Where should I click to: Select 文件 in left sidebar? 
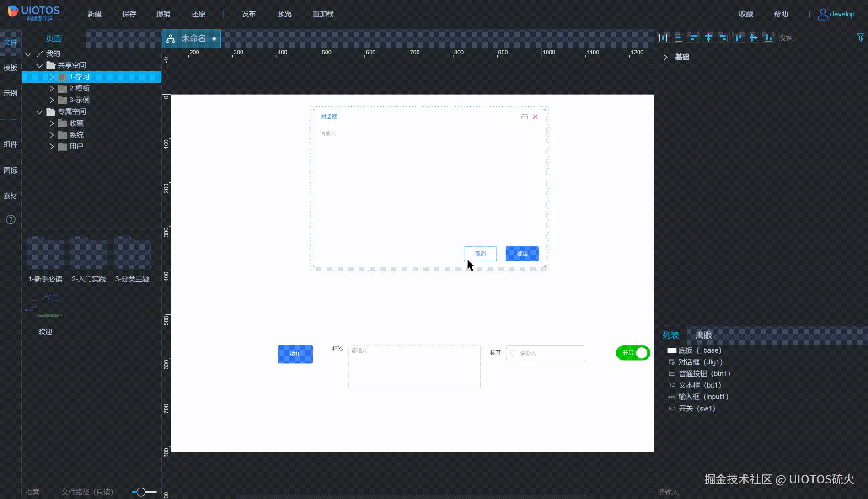tap(11, 42)
